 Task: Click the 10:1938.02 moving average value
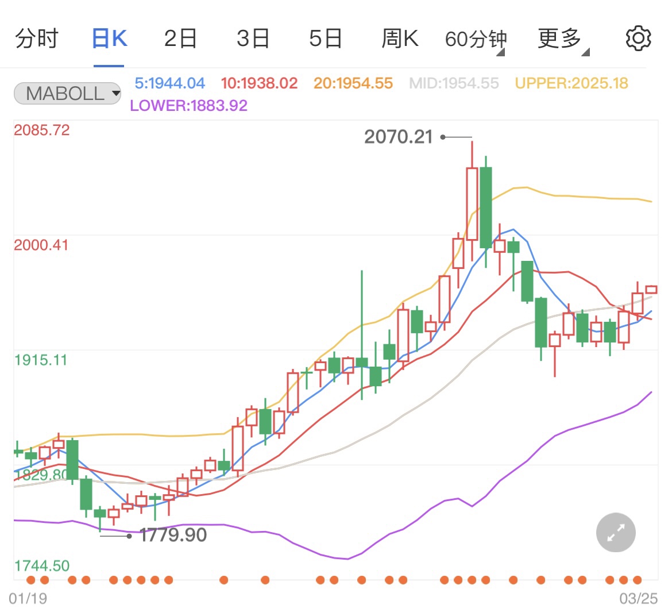pyautogui.click(x=259, y=83)
